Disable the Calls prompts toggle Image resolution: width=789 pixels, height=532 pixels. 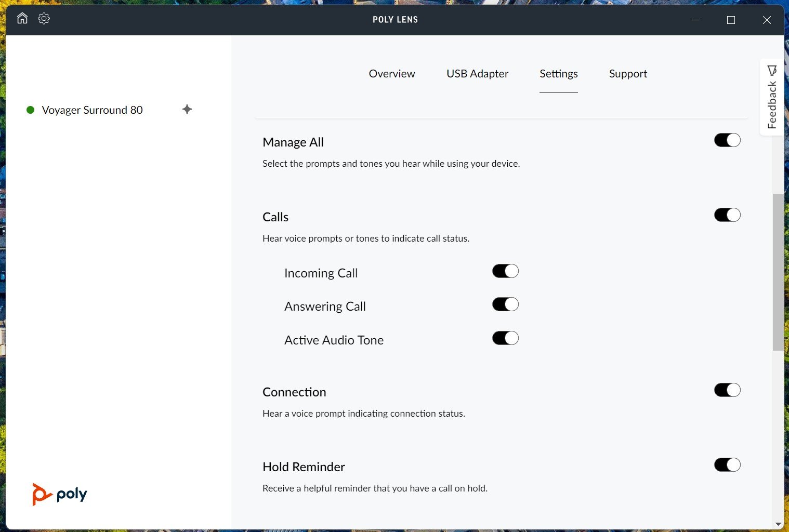pyautogui.click(x=727, y=215)
